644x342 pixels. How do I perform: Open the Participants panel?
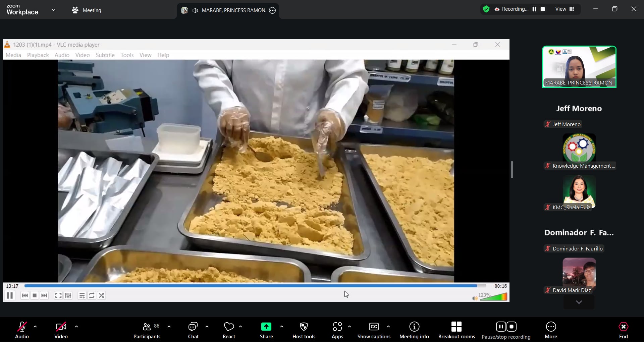pyautogui.click(x=147, y=330)
